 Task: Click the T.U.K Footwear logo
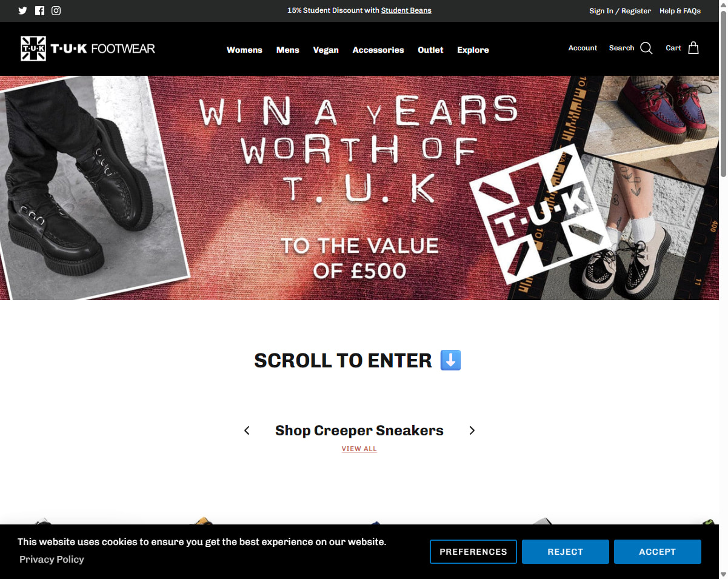pos(88,49)
